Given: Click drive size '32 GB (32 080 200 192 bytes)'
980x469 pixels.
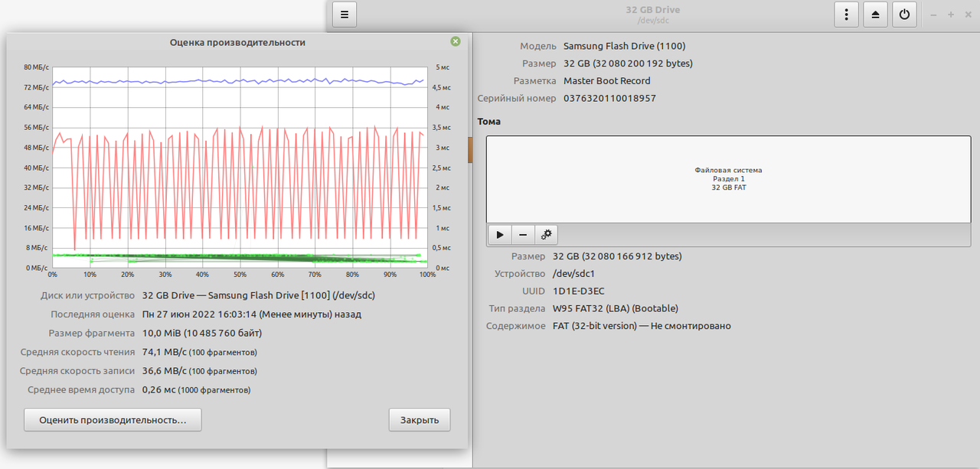Looking at the screenshot, I should pos(628,64).
